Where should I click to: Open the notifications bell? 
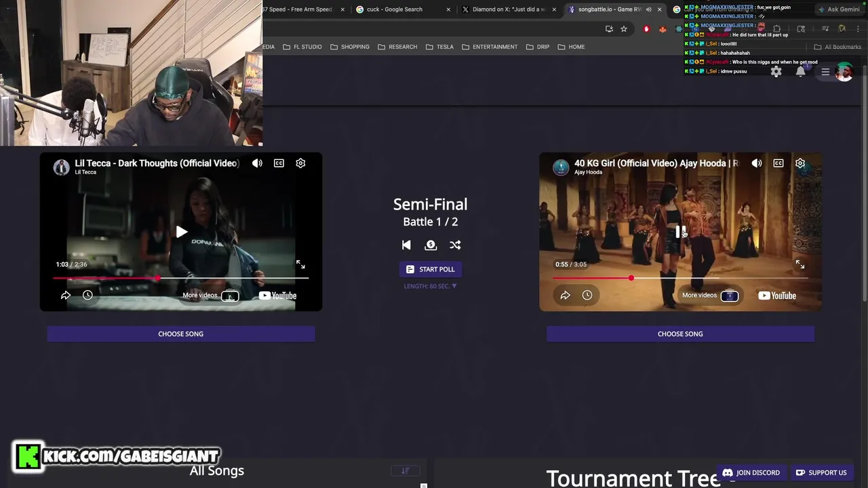click(x=801, y=72)
